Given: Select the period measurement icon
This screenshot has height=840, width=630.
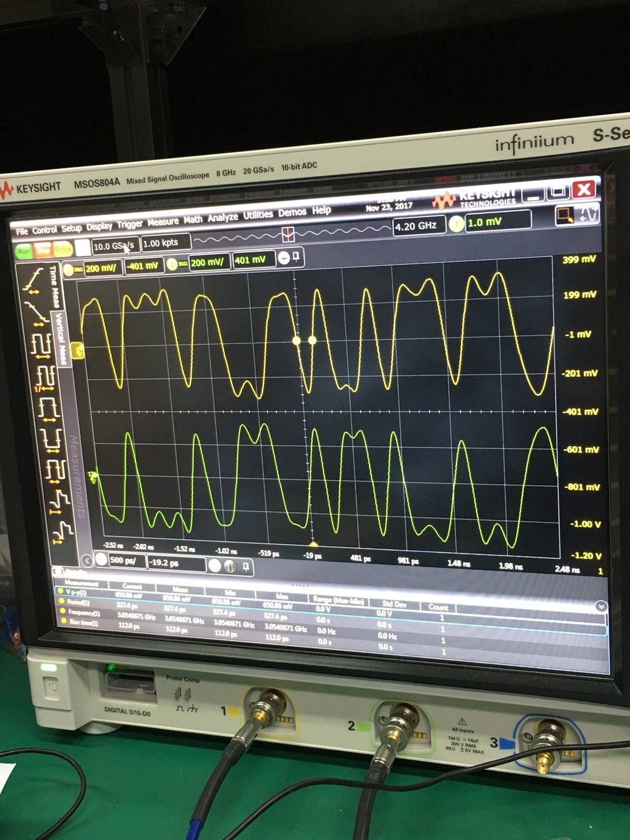Looking at the screenshot, I should [41, 346].
